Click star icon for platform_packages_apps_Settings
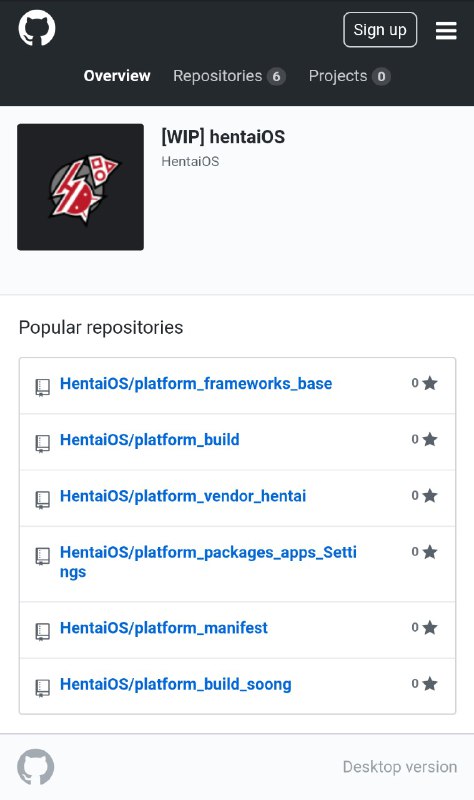The width and height of the screenshot is (474, 800). tap(430, 551)
